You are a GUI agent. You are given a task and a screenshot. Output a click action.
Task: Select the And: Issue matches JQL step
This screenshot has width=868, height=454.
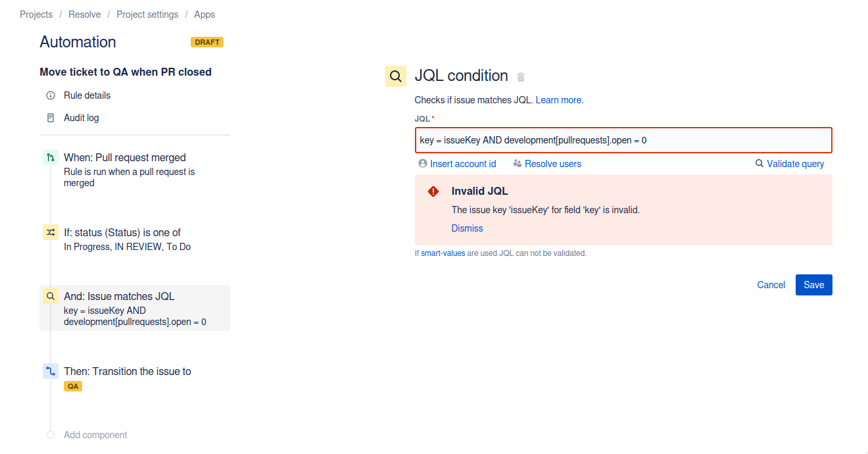(x=135, y=308)
